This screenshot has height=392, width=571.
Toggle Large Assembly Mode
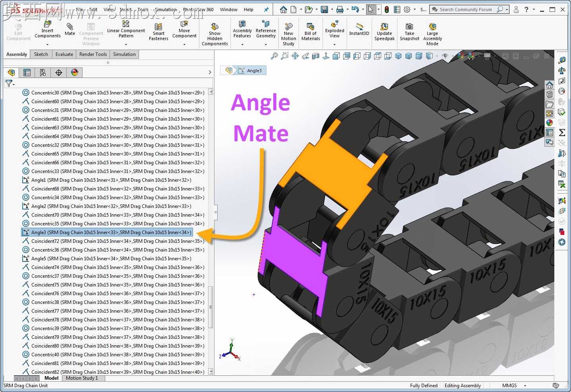click(x=432, y=34)
